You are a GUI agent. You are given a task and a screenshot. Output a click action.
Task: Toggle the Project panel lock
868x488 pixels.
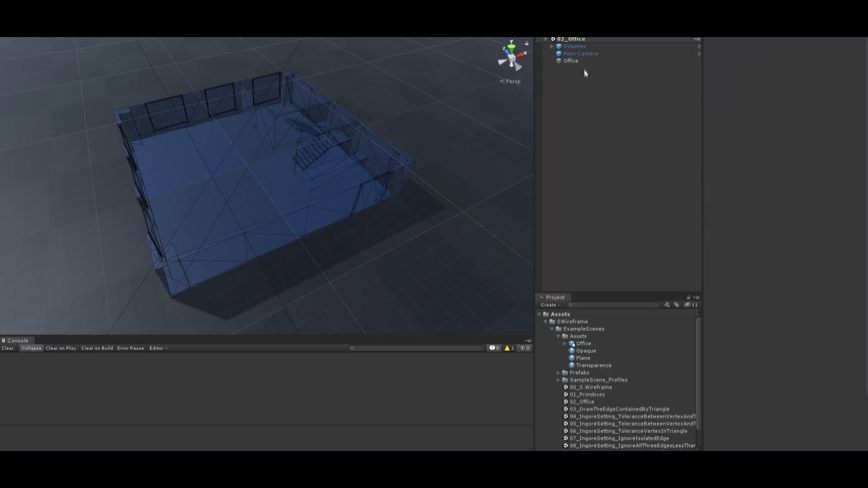click(689, 297)
